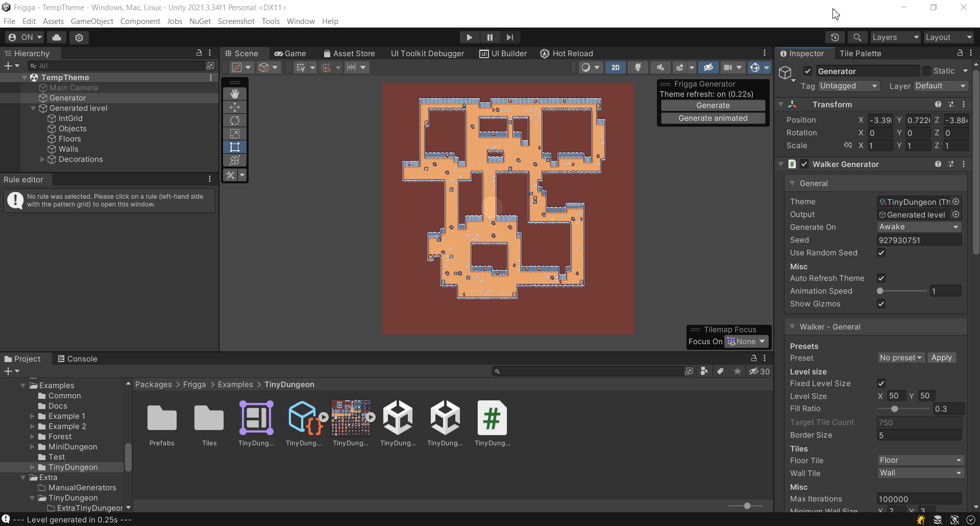Toggle Auto Refresh Theme checkbox
Screen dimensions: 980x526
pos(881,278)
